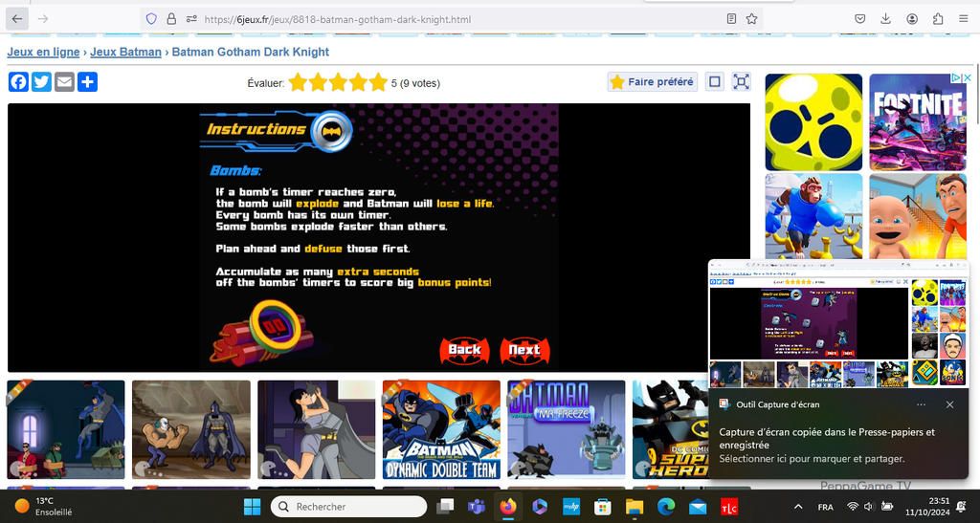
Task: Click the Twitter share icon
Action: click(41, 82)
